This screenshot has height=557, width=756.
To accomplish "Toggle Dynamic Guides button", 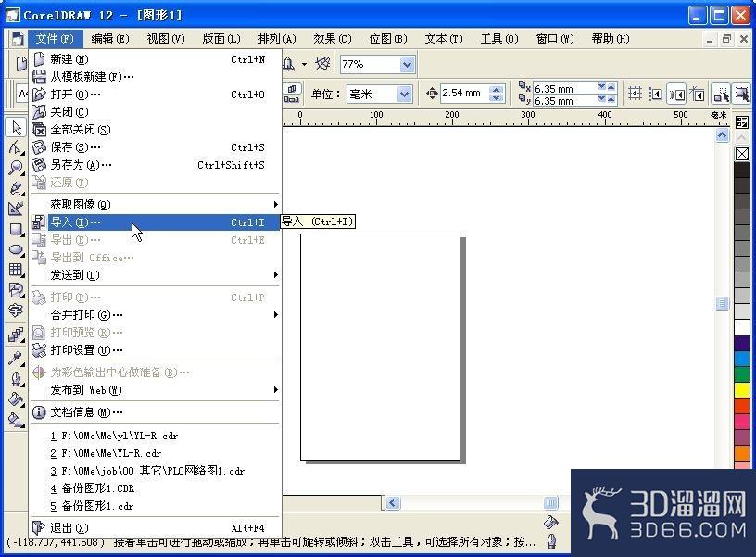I will click(698, 94).
